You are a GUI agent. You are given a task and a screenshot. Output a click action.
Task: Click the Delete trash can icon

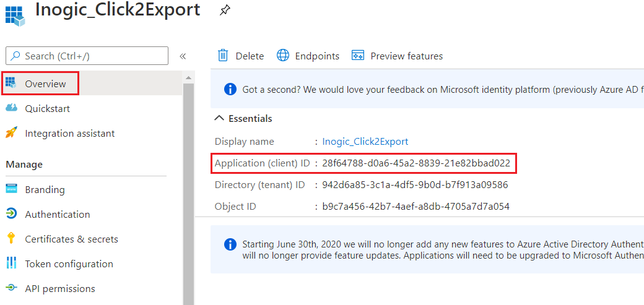point(223,56)
